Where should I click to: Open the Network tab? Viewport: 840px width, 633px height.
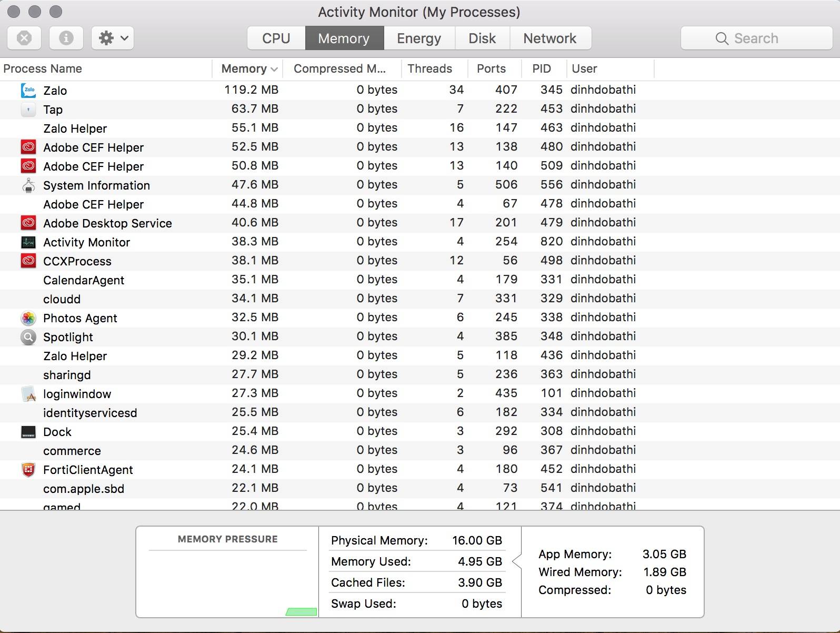(x=550, y=38)
